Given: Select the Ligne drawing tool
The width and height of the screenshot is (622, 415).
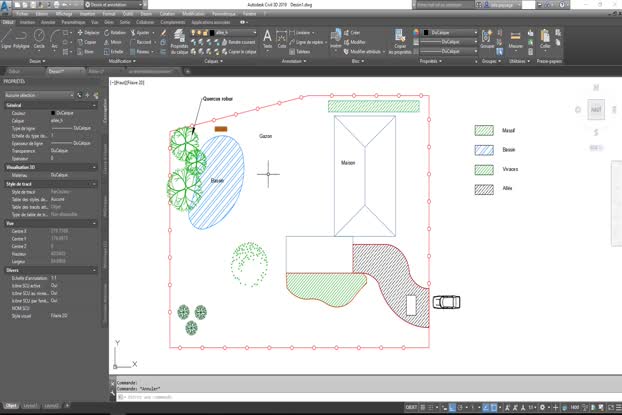Looking at the screenshot, I should pos(6,39).
